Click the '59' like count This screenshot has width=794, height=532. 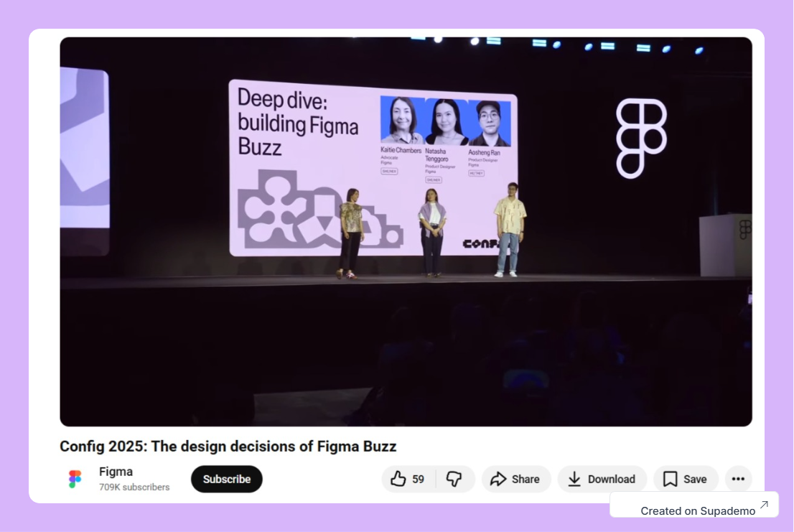click(x=418, y=479)
